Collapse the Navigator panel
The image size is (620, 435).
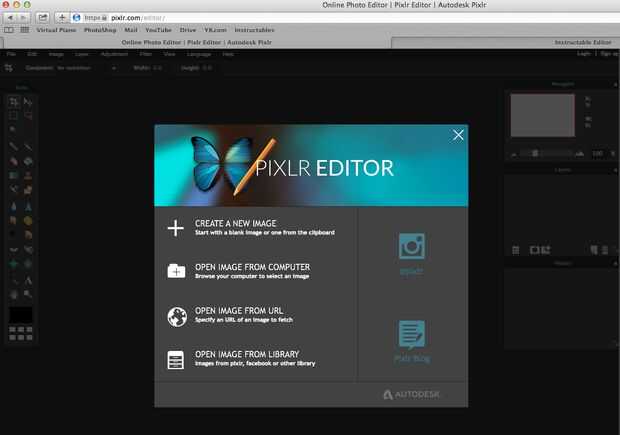(x=615, y=84)
